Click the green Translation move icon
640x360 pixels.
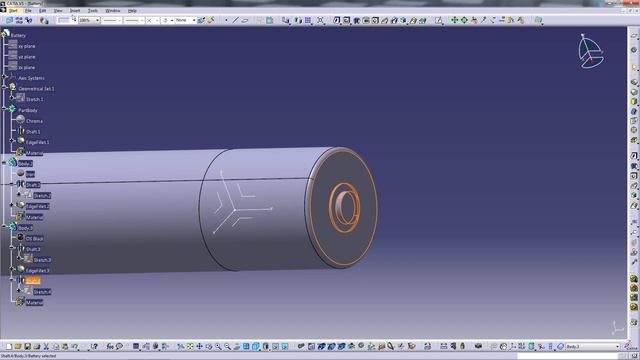tap(454, 20)
